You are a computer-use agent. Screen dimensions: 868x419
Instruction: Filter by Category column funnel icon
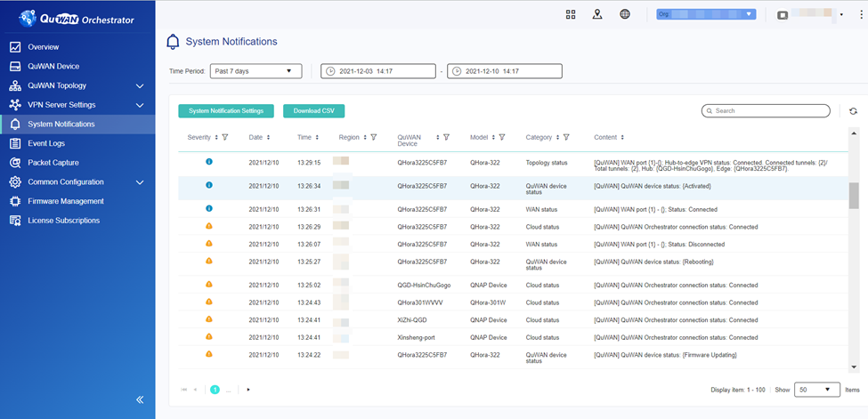click(566, 137)
